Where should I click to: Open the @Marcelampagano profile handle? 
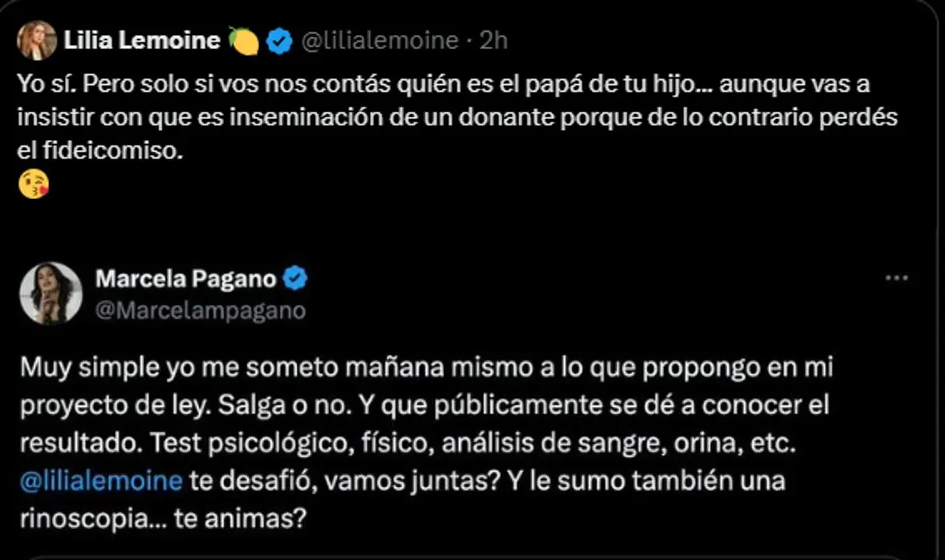point(201,311)
